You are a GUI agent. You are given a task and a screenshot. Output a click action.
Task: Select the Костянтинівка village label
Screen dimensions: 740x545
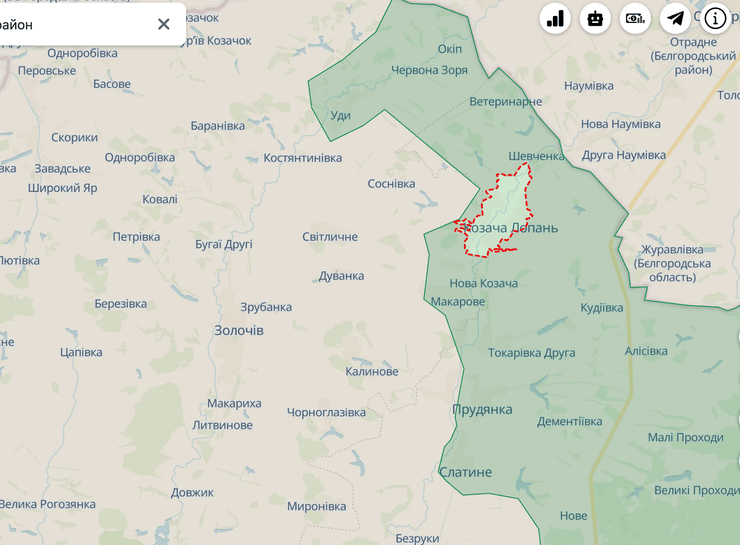(302, 158)
